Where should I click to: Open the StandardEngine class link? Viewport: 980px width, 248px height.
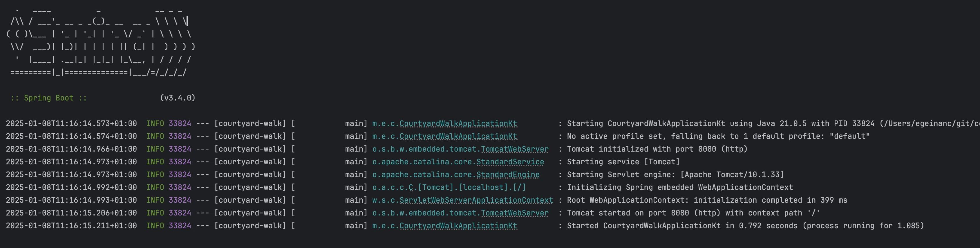(x=507, y=175)
